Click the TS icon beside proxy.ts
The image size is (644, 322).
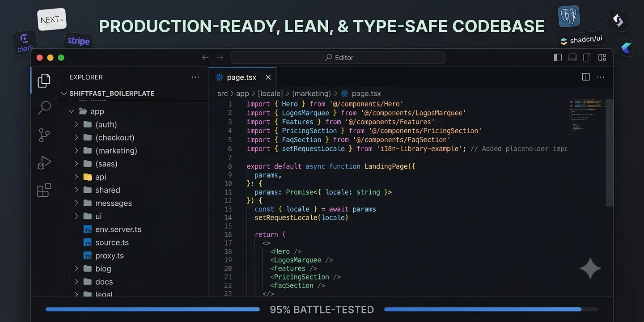pyautogui.click(x=88, y=256)
